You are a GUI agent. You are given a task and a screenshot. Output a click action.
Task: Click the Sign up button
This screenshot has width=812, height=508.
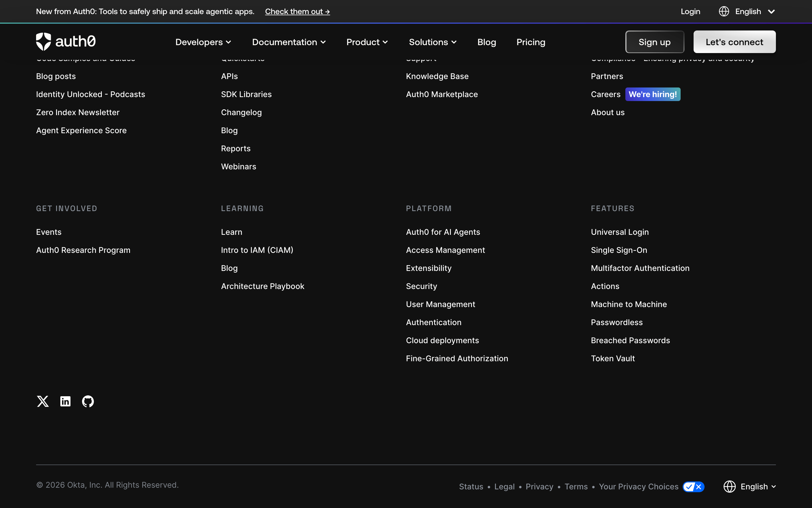click(x=654, y=42)
